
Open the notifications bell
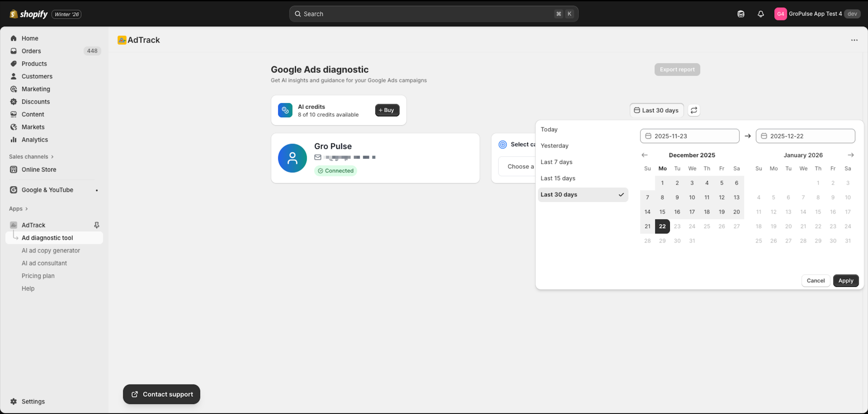click(760, 14)
